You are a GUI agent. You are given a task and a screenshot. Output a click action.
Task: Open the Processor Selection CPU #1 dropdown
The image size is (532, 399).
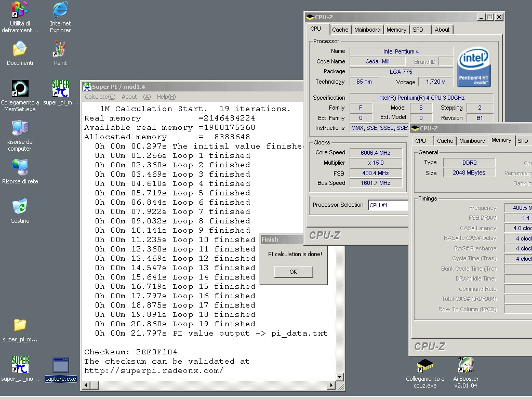tap(388, 205)
